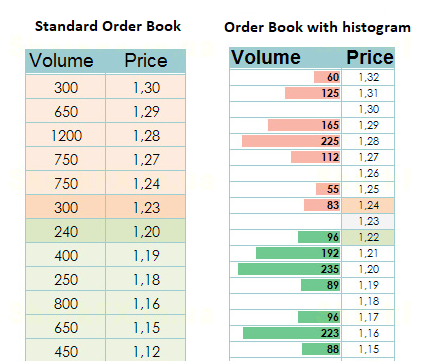Image resolution: width=436 pixels, height=361 pixels.
Task: Click the highlighted 1,24 price in histogram book
Action: coord(368,205)
